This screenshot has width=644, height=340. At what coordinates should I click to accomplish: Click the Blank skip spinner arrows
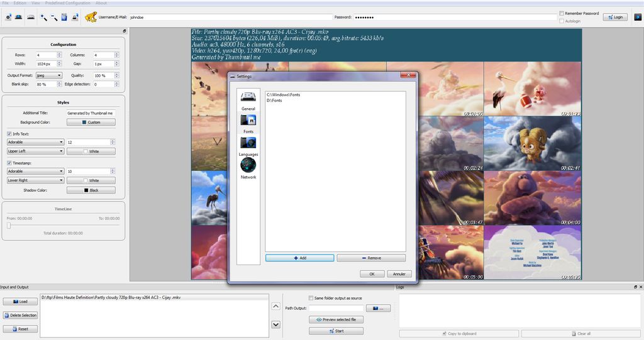(x=59, y=84)
